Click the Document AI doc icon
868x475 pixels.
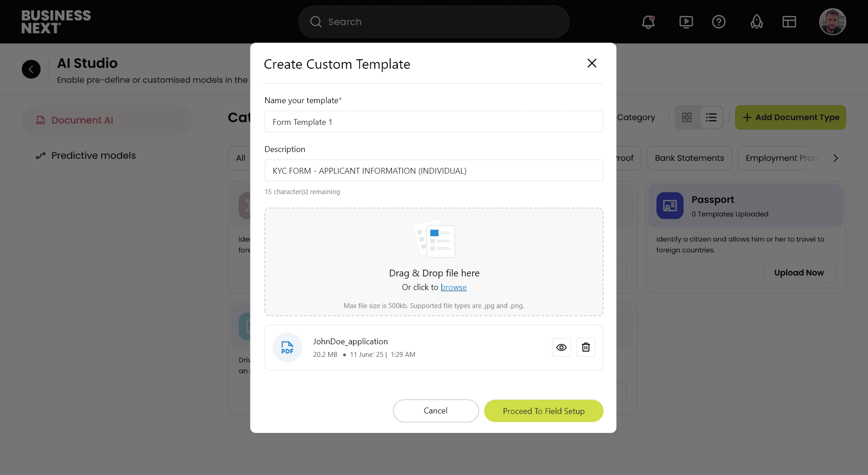pyautogui.click(x=41, y=120)
